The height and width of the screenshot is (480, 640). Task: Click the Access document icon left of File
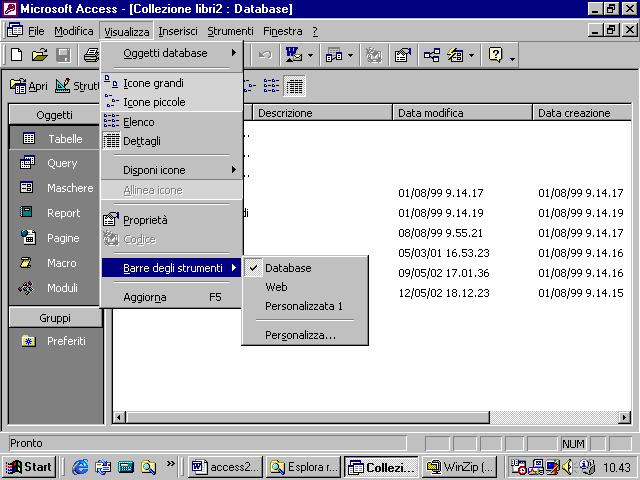[15, 31]
